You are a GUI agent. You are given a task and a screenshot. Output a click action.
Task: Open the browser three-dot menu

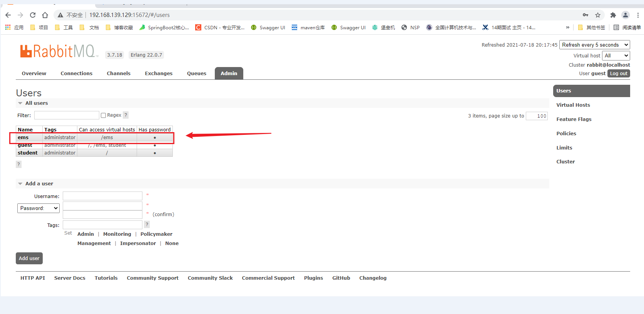click(x=638, y=15)
